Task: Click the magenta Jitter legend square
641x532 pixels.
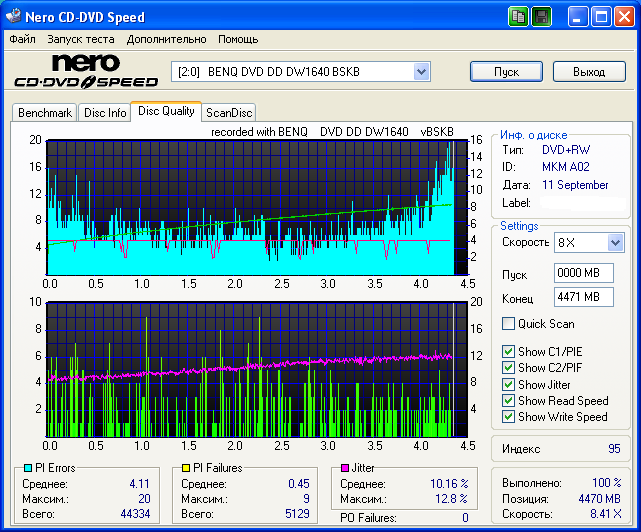Action: [x=345, y=468]
